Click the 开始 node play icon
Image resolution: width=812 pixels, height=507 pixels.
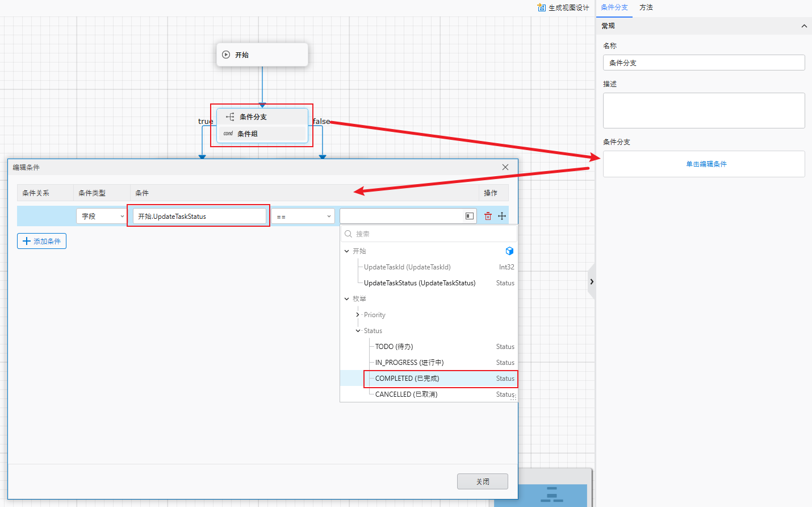(226, 55)
